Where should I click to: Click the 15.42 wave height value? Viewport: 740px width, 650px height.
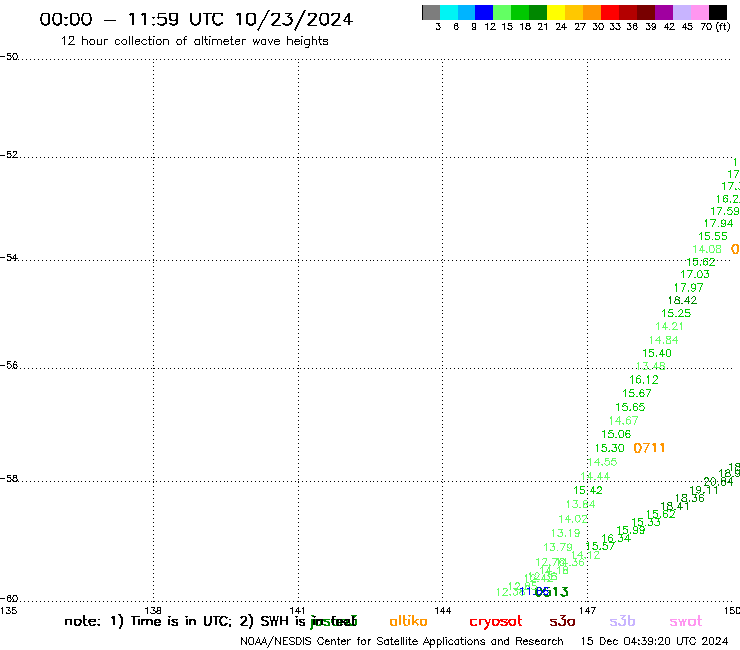click(x=588, y=490)
